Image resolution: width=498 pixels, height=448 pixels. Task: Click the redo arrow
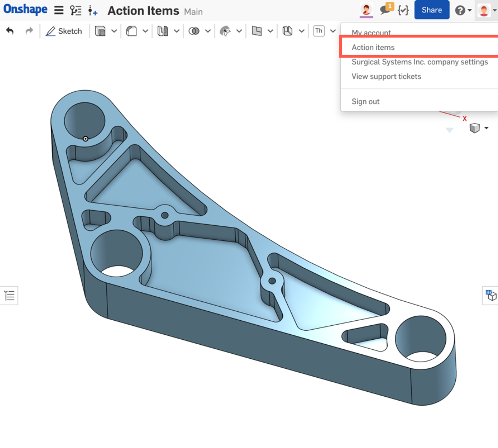[x=29, y=31]
